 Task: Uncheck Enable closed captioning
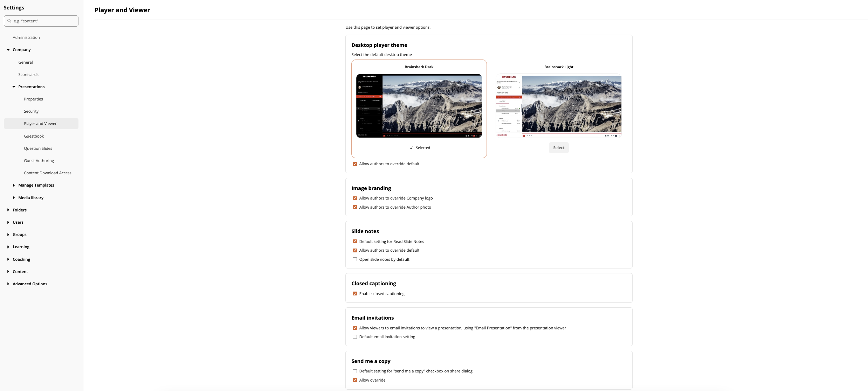click(x=354, y=293)
